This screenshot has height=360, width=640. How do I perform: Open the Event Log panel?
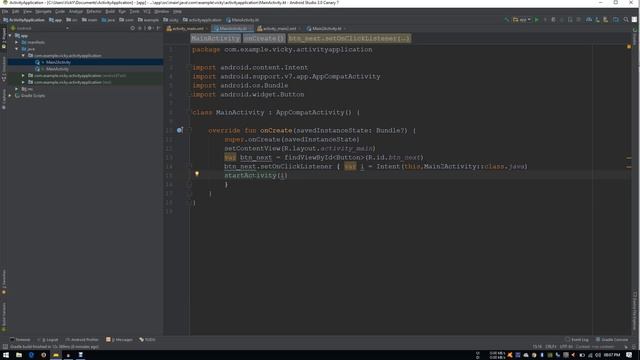(x=577, y=340)
